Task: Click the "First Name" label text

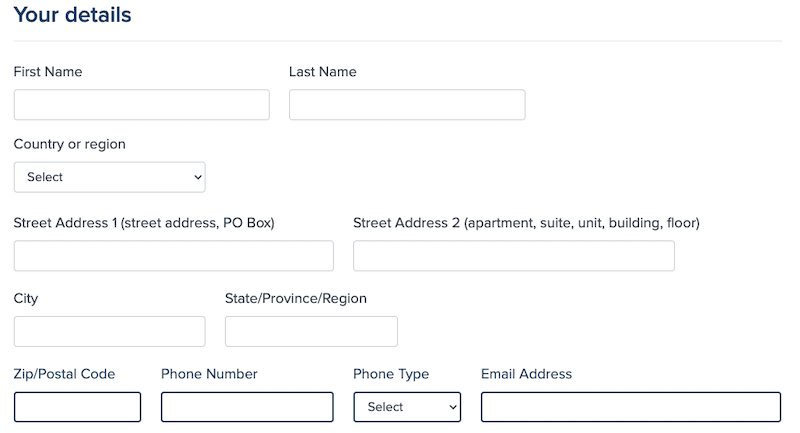Action: click(x=48, y=72)
